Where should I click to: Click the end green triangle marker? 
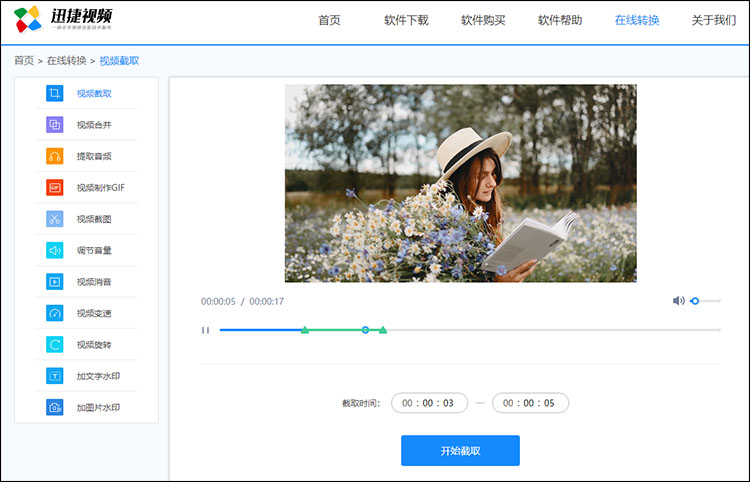click(383, 330)
